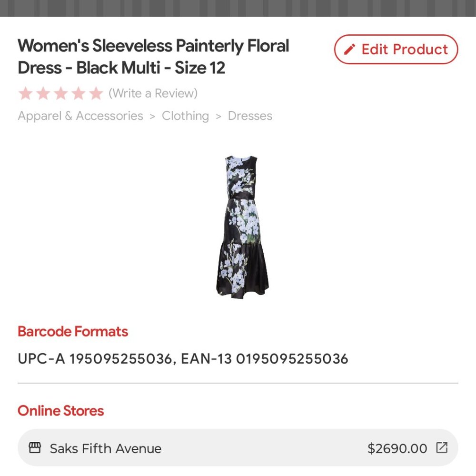Click the storefront icon beside Saks Fifth Avenue
The image size is (476, 476).
click(35, 448)
